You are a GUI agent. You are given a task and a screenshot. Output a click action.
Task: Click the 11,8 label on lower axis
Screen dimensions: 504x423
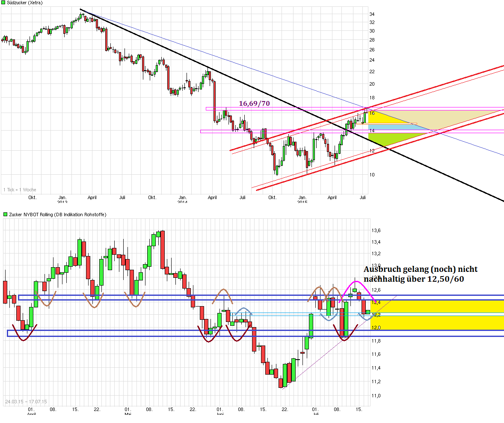tap(376, 341)
